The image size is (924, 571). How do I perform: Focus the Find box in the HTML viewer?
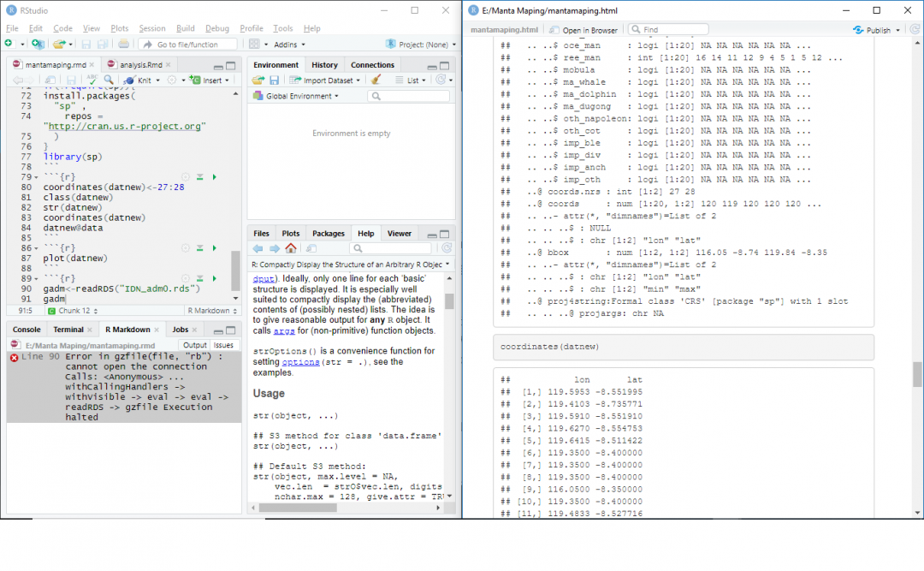(669, 29)
